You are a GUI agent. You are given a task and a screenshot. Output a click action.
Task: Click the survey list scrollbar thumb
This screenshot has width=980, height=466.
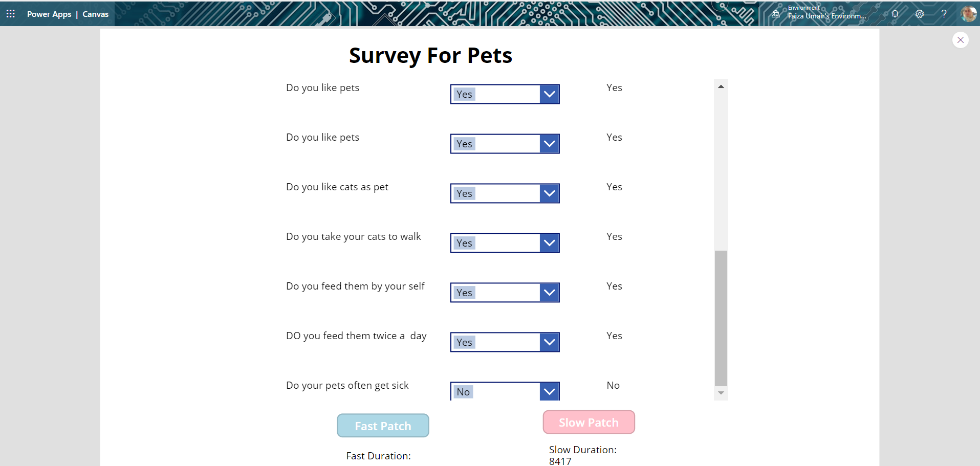[x=721, y=317]
